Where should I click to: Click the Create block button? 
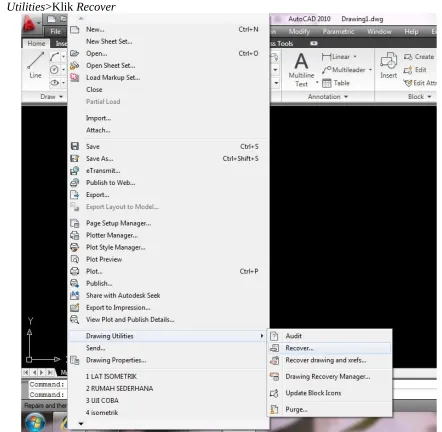pyautogui.click(x=419, y=57)
